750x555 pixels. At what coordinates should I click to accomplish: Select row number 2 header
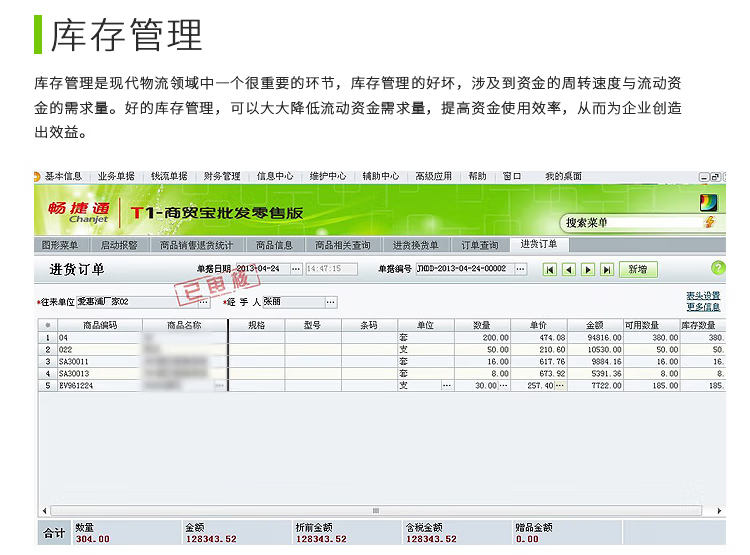pyautogui.click(x=48, y=350)
